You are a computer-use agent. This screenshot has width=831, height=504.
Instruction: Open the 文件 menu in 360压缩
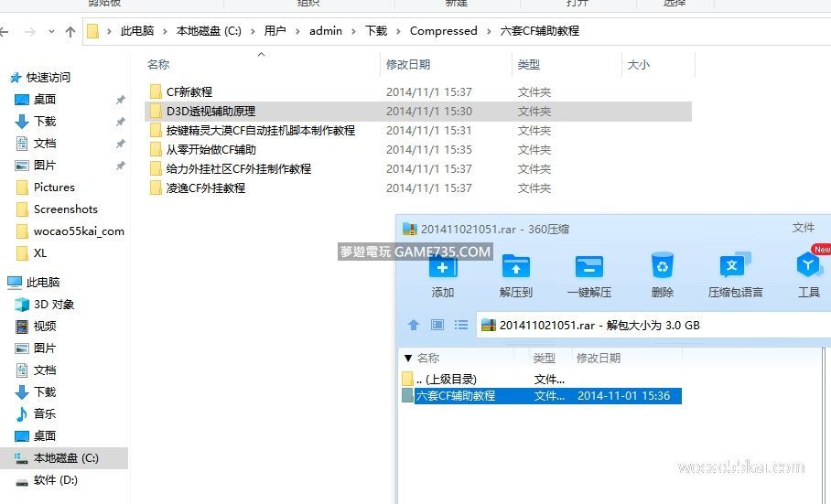(803, 228)
